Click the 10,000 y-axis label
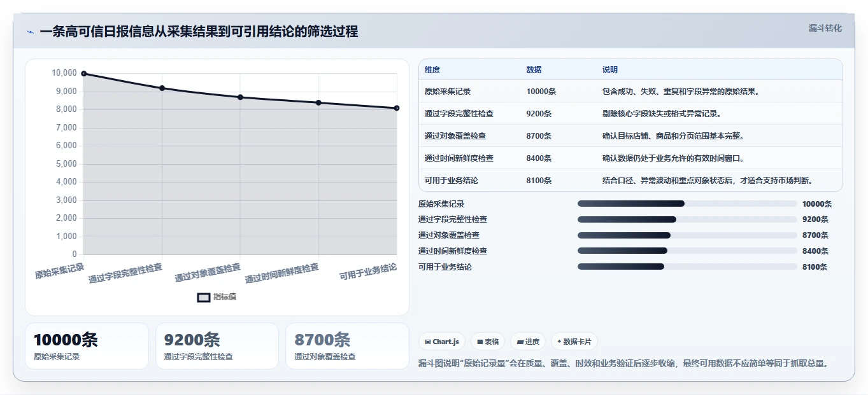The image size is (868, 395). [x=64, y=73]
